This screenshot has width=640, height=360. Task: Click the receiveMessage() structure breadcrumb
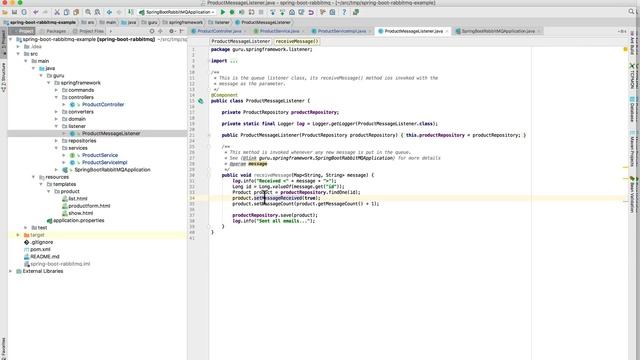[296, 41]
